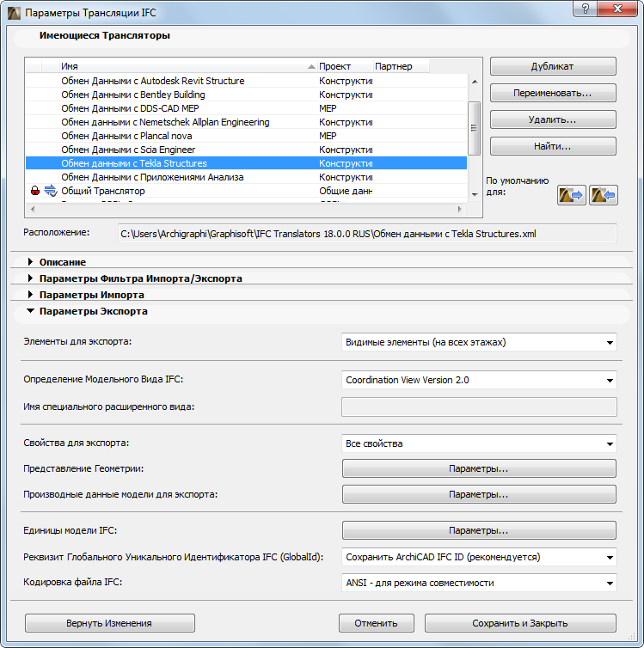Open the Элементы для экспорта dropdown
Viewport: 644px width, 648px height.
coord(479,342)
